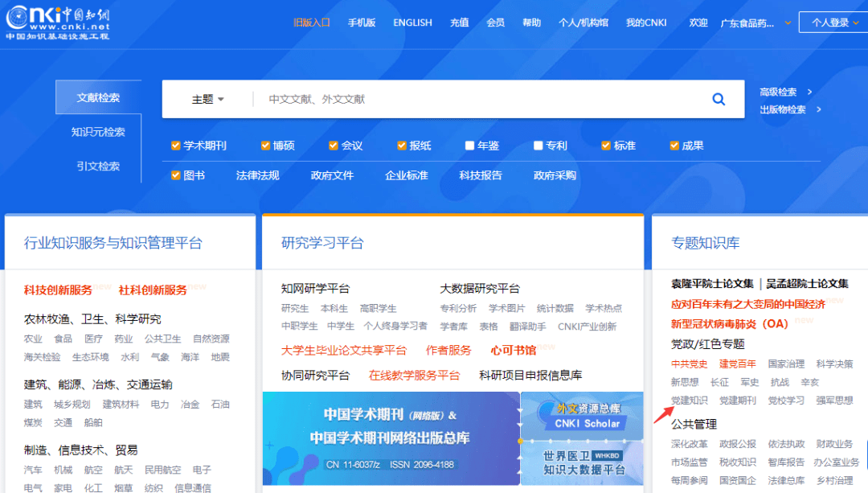Viewport: 868px width, 493px height.
Task: Select the 文献检索 tab
Action: point(98,97)
